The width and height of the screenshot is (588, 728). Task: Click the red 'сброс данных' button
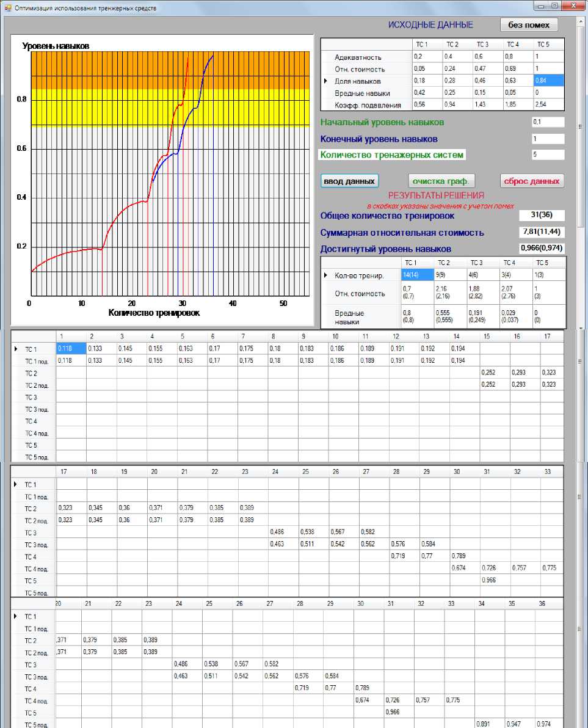click(531, 181)
